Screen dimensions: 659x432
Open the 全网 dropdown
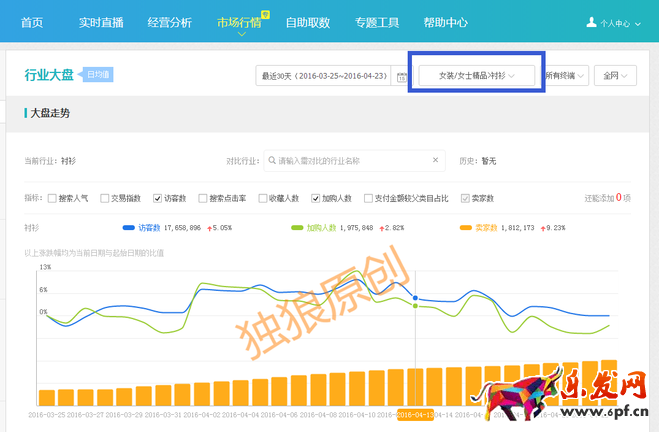[612, 76]
